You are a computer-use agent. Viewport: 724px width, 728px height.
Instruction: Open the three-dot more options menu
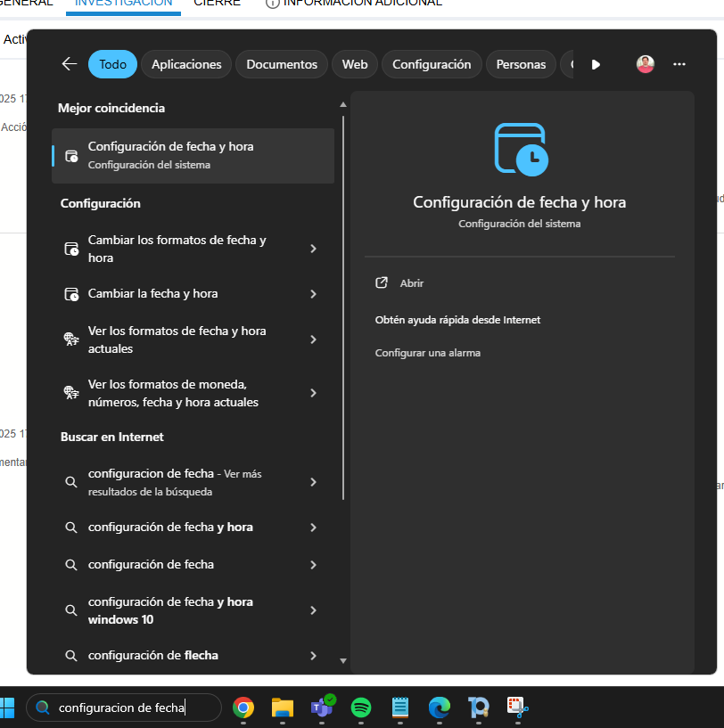679,64
